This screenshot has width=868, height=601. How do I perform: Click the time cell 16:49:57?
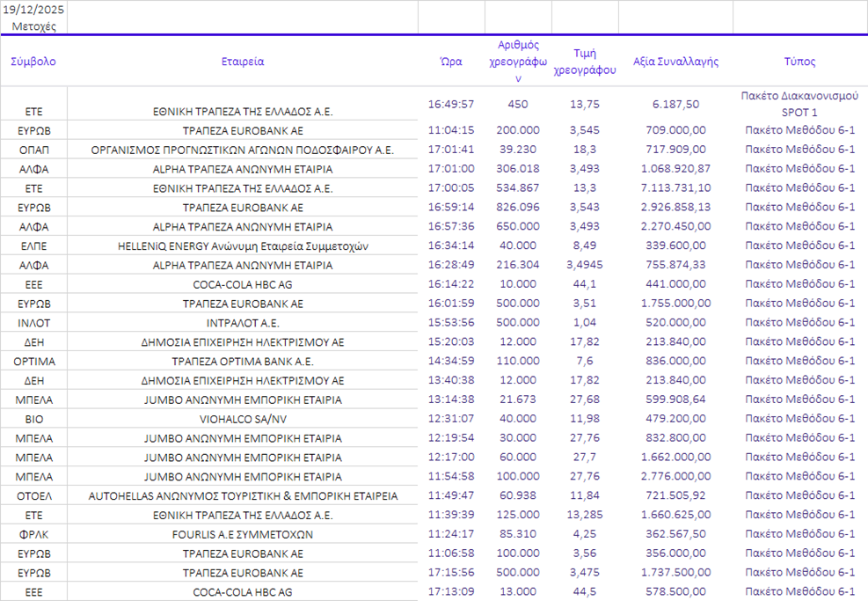451,104
